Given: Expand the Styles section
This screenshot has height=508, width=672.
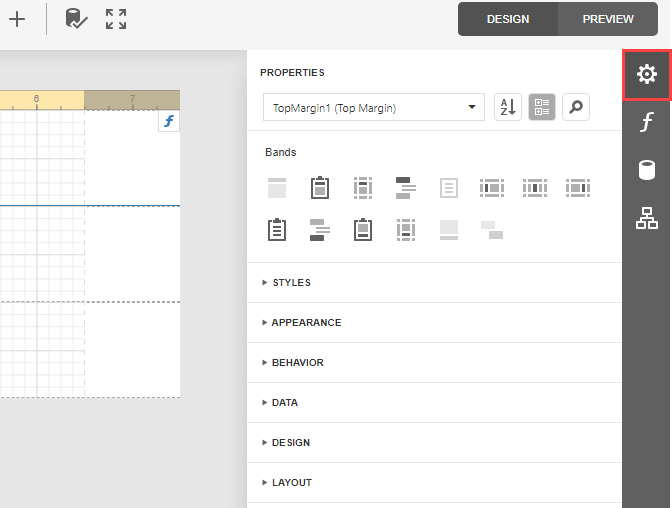Looking at the screenshot, I should point(291,283).
